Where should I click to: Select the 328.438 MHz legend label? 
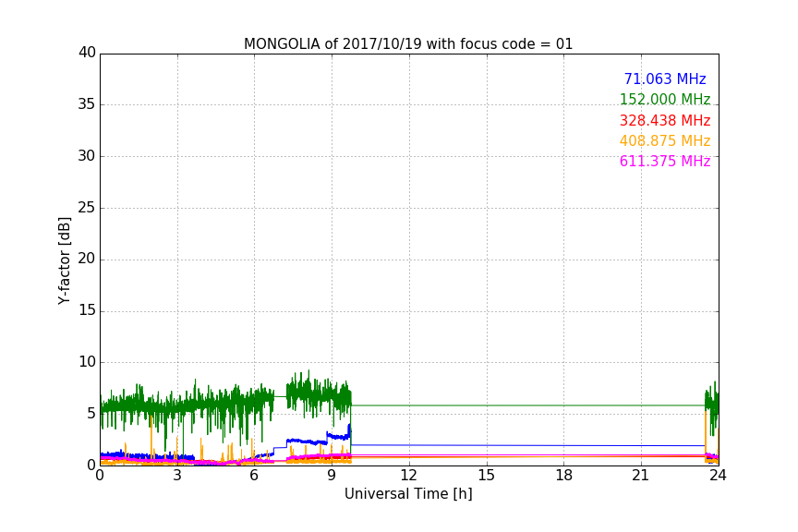(665, 121)
